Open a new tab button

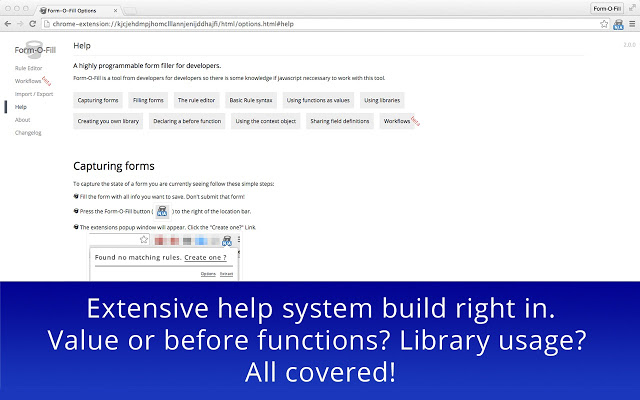[130, 11]
